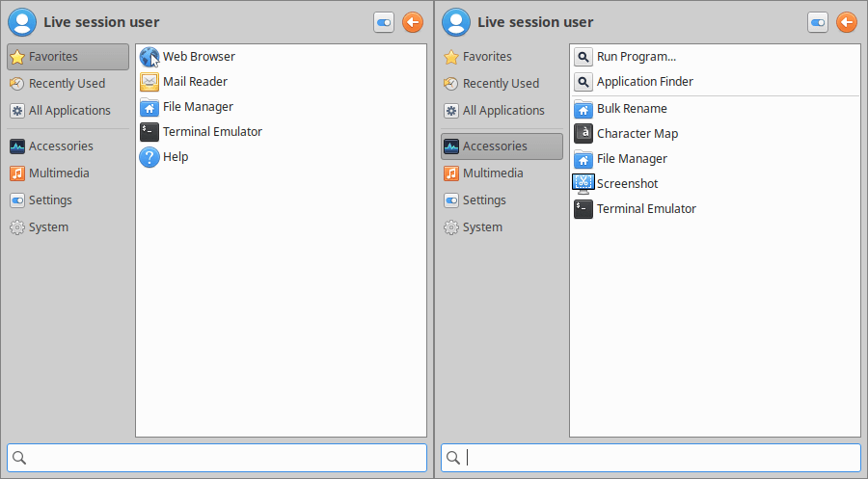Click the Run Program... magnifier entry

636,57
